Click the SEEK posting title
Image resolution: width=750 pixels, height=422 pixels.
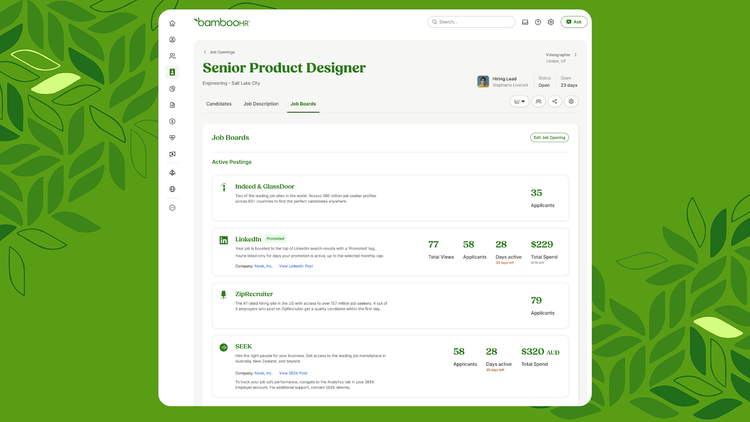[x=243, y=346]
